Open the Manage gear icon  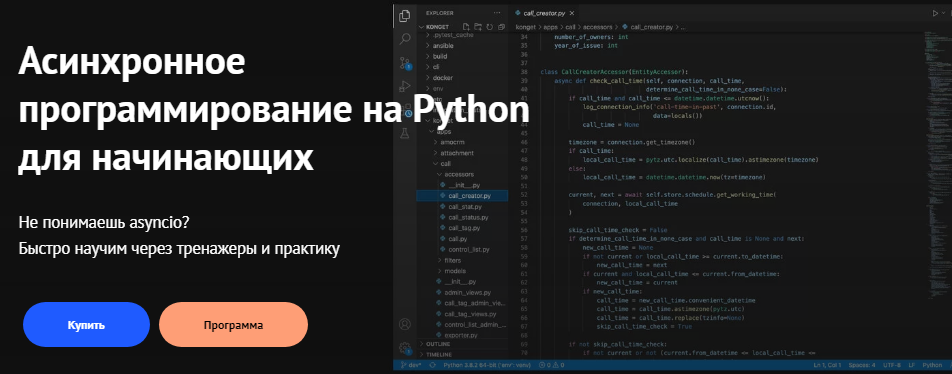[405, 348]
